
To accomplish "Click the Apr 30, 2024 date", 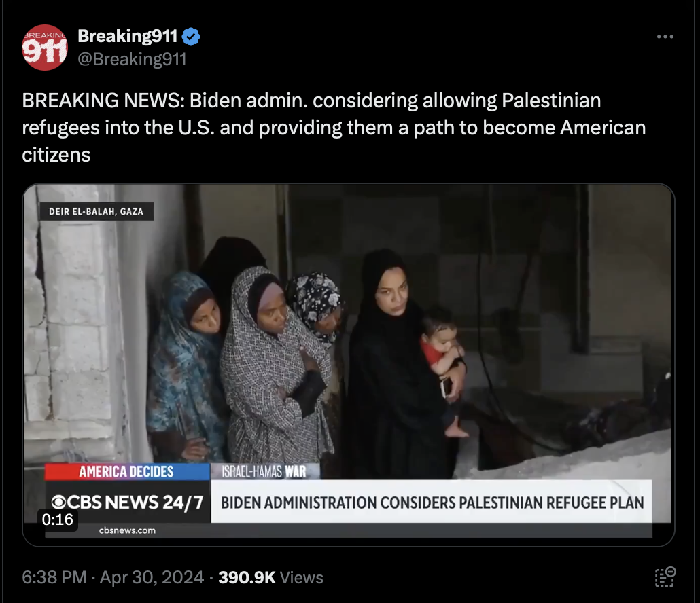I will pos(152,577).
